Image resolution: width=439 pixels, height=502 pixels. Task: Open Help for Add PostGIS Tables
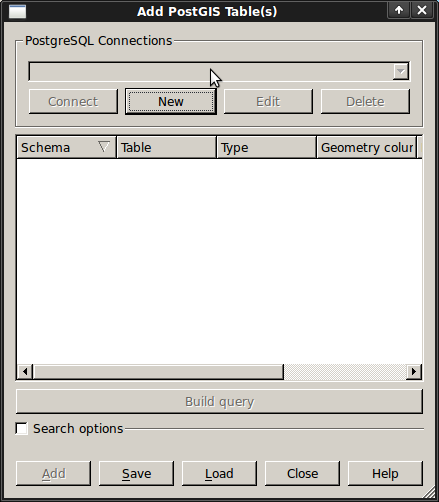pyautogui.click(x=385, y=473)
